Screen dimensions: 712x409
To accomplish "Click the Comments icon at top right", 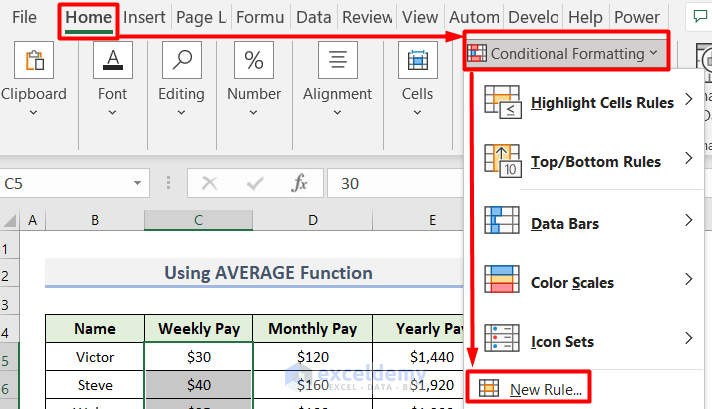I will (x=699, y=17).
